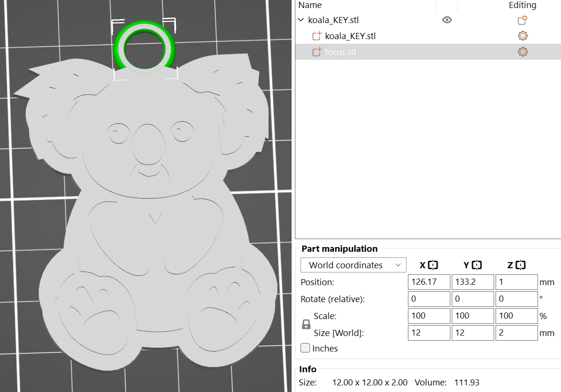The width and height of the screenshot is (561, 392).
Task: Click the part icon beside child koala_KEY.stl
Action: tap(317, 35)
